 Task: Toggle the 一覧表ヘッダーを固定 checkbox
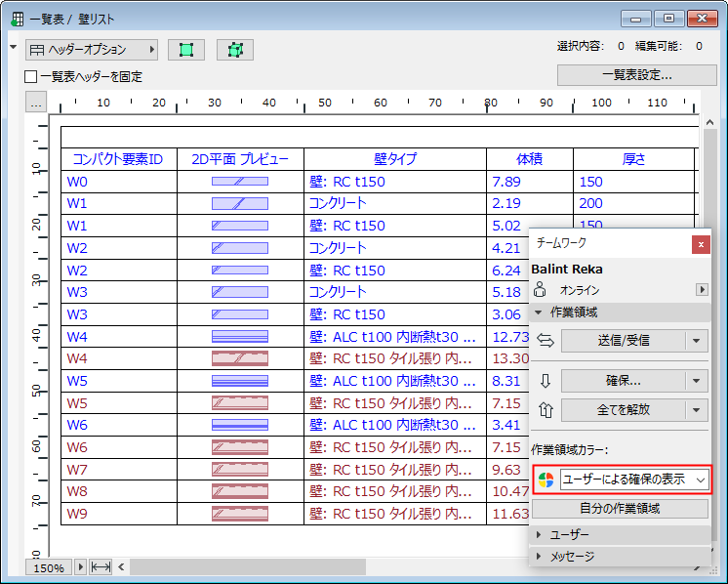30,76
